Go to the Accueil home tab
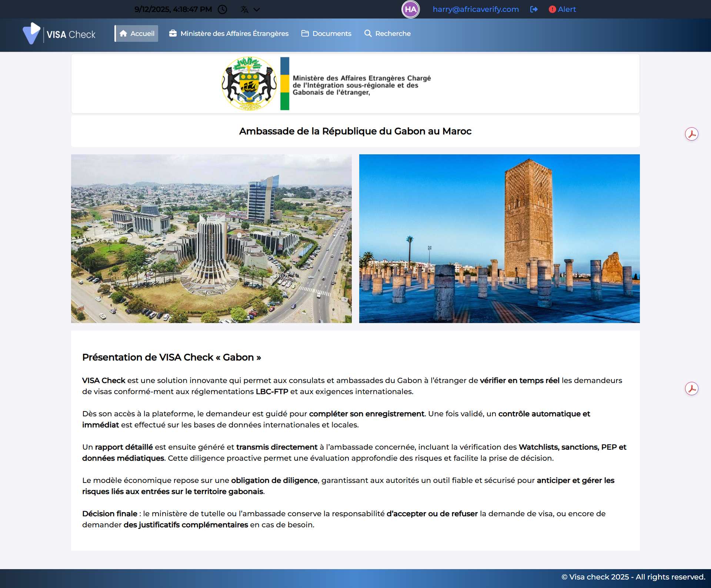The width and height of the screenshot is (711, 588). pyautogui.click(x=137, y=34)
